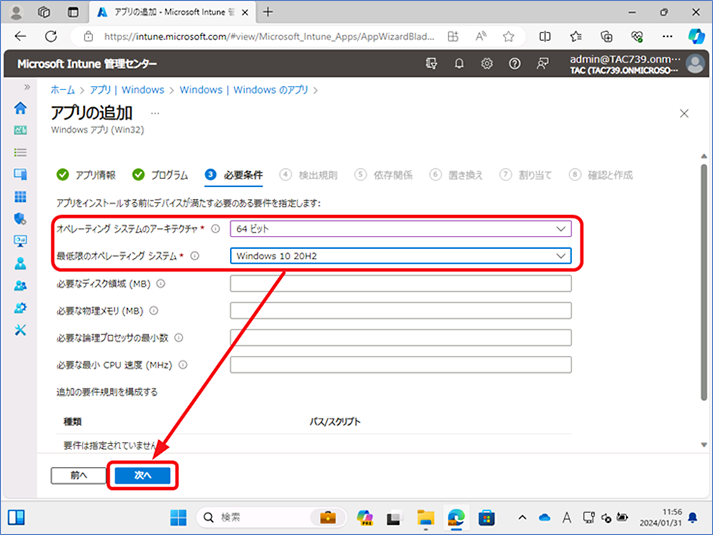The width and height of the screenshot is (713, 535).
Task: Click taskbar search box 検索
Action: click(x=271, y=517)
